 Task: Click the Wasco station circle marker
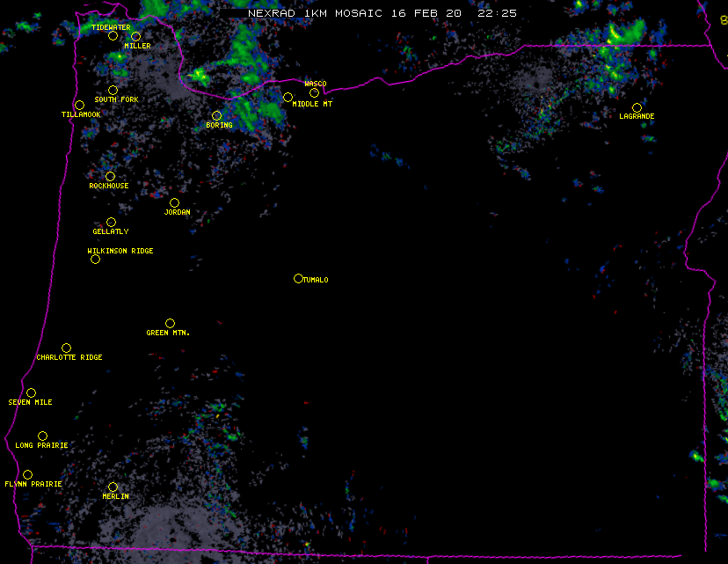(314, 92)
